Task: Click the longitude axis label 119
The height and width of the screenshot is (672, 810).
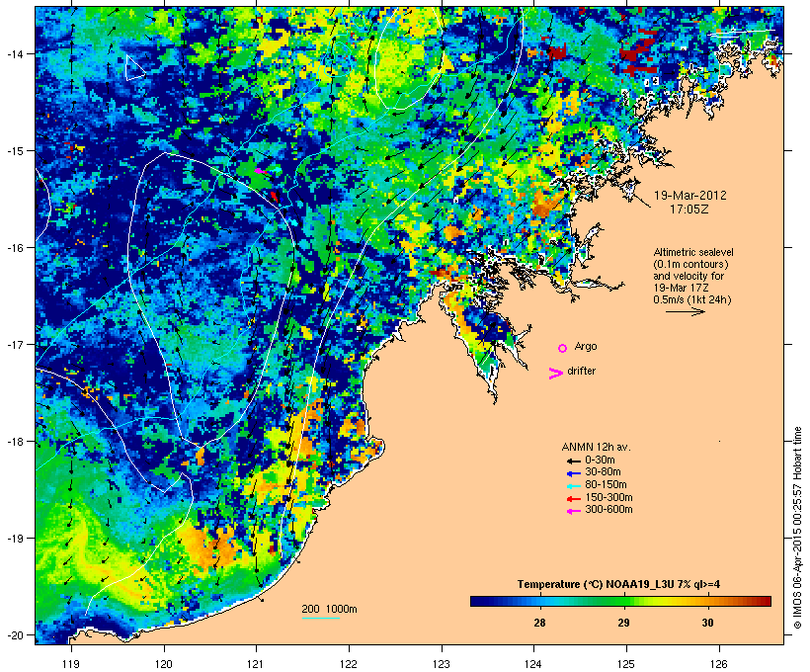Action: [71, 664]
